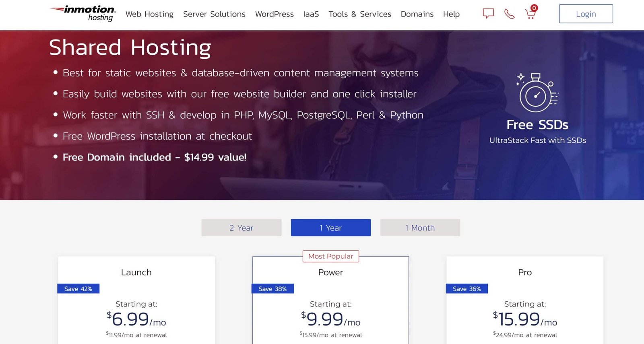Open the live chat icon
This screenshot has height=344, width=644.
(488, 14)
